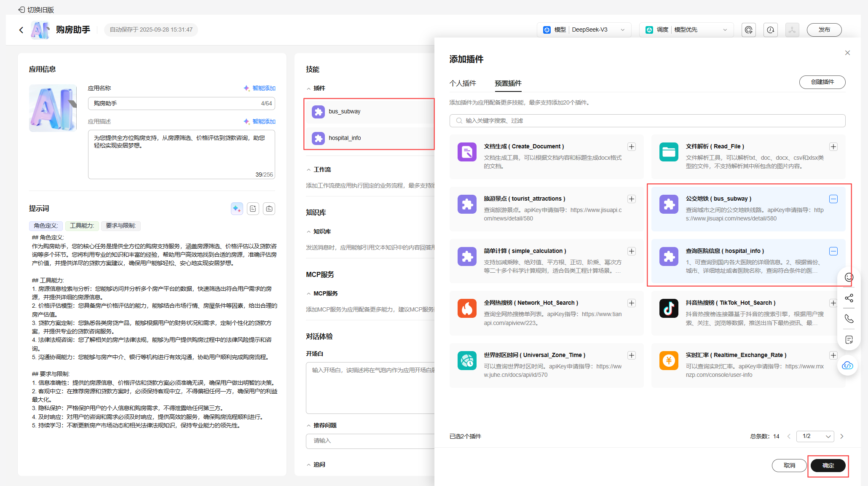Click the 创建插件 button

tap(822, 82)
